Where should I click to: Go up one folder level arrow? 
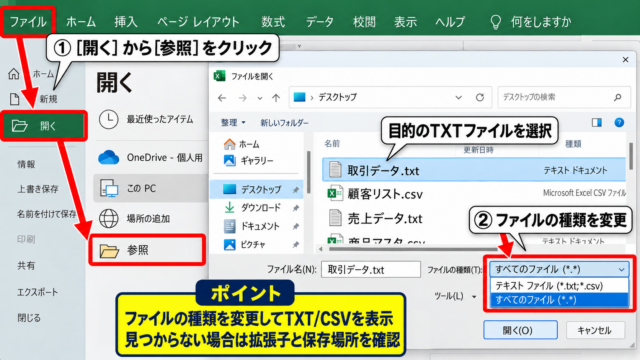[276, 98]
